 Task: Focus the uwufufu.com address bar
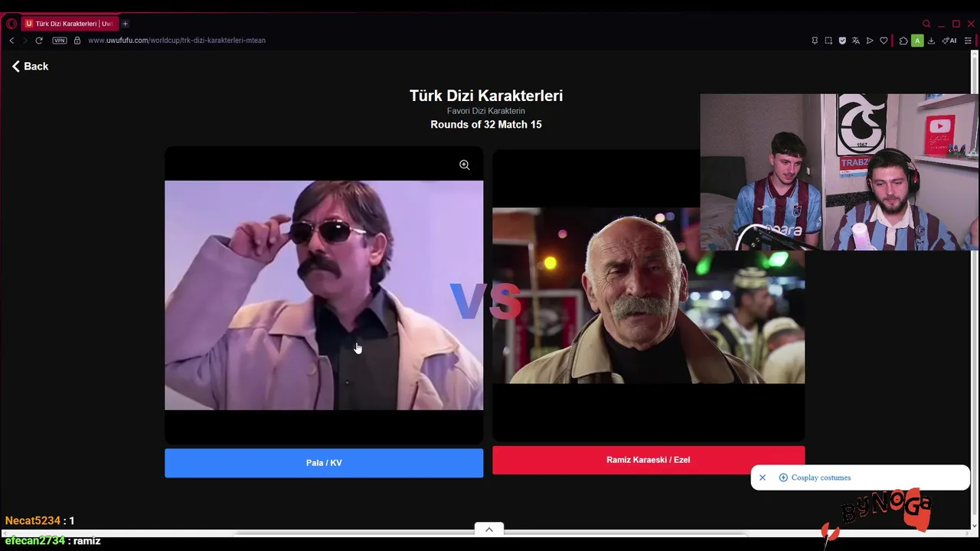(x=177, y=41)
